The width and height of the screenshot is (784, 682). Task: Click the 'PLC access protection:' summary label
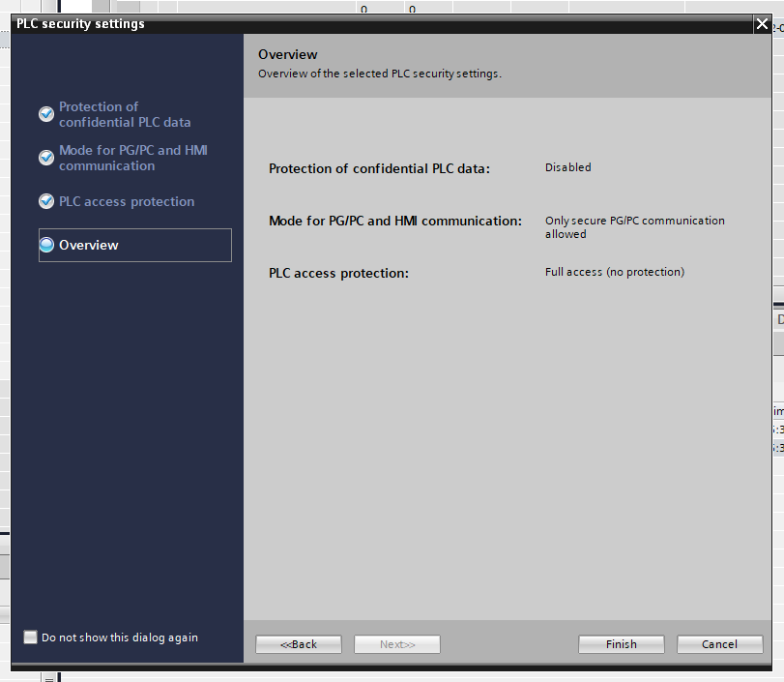[x=338, y=274]
